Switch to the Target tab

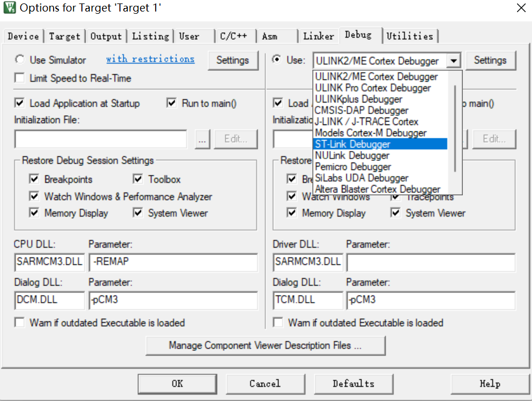(x=65, y=36)
